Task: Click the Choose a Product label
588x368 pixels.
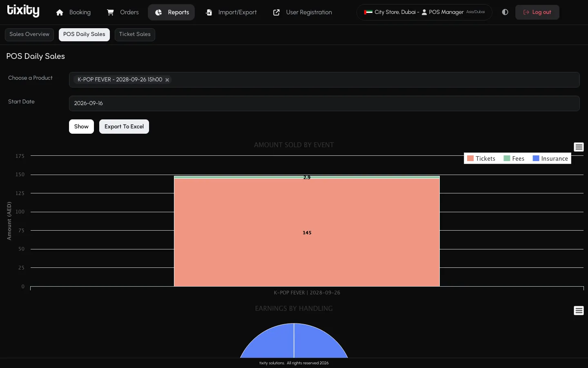Action: [30, 78]
